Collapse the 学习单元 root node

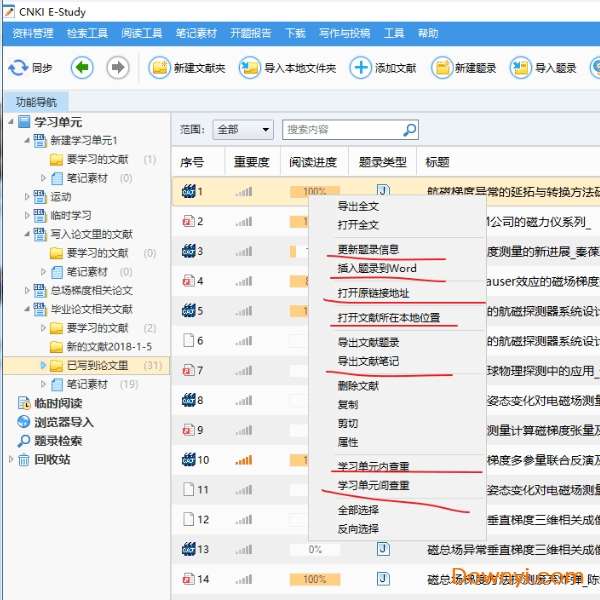[11, 122]
